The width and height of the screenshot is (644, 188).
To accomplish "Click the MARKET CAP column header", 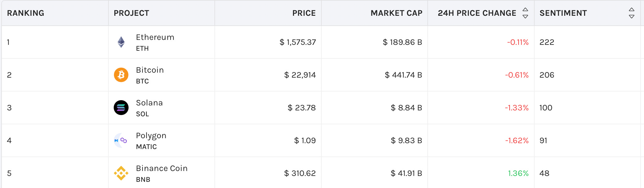I will 396,13.
